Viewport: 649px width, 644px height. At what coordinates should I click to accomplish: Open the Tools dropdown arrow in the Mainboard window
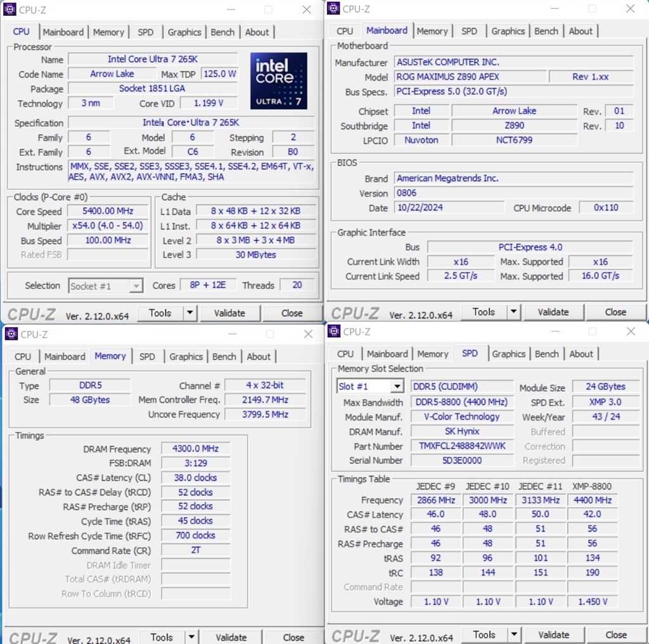(513, 312)
